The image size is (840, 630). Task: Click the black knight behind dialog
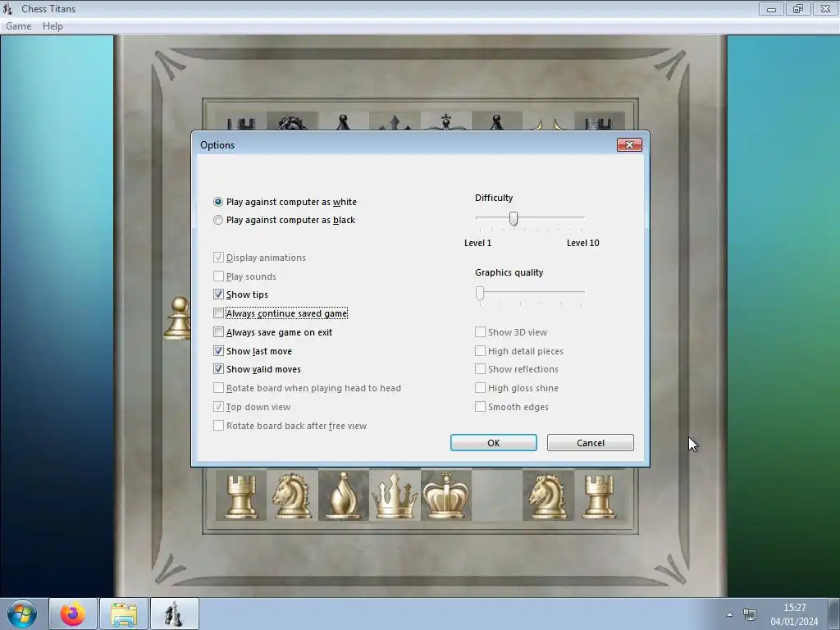click(x=292, y=123)
